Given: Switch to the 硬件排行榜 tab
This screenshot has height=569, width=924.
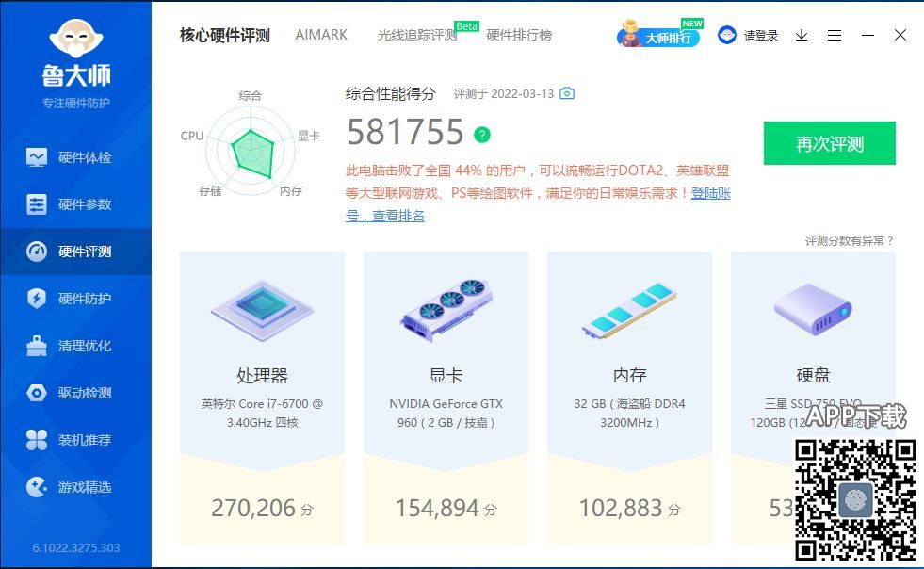Looking at the screenshot, I should [519, 35].
